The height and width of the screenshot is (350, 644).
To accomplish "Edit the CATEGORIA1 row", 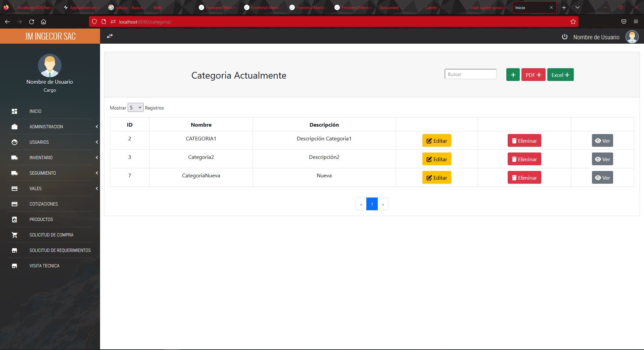I will [436, 141].
